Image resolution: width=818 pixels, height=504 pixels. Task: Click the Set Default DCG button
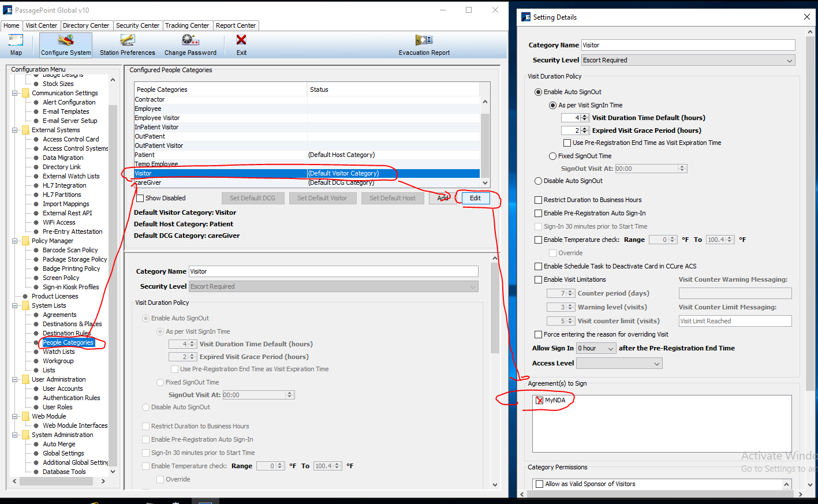coord(252,198)
